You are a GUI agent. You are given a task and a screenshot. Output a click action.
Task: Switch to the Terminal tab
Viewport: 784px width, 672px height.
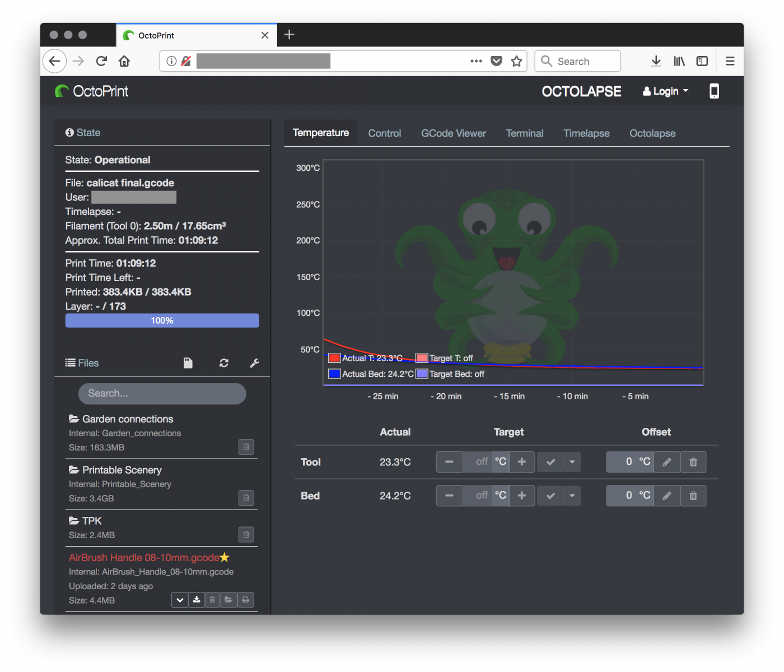tap(524, 133)
